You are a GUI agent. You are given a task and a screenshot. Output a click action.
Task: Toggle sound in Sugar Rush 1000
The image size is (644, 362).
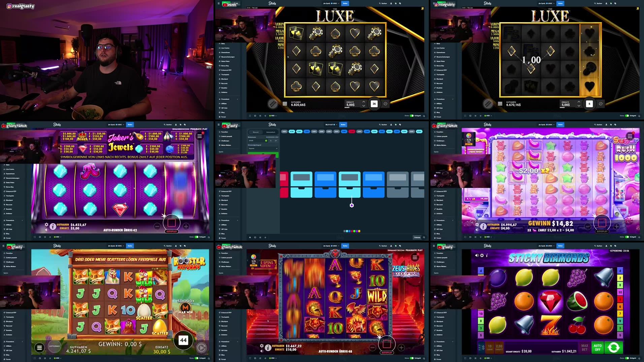point(477,230)
